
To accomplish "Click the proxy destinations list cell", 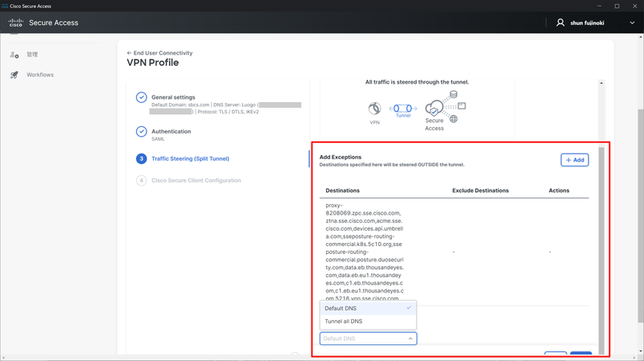I will (365, 252).
